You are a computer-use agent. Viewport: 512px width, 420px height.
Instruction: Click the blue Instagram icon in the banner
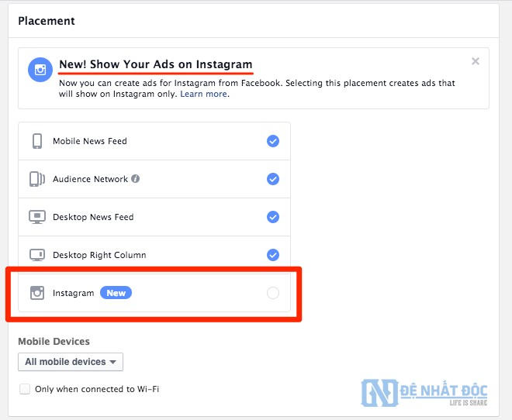[40, 69]
